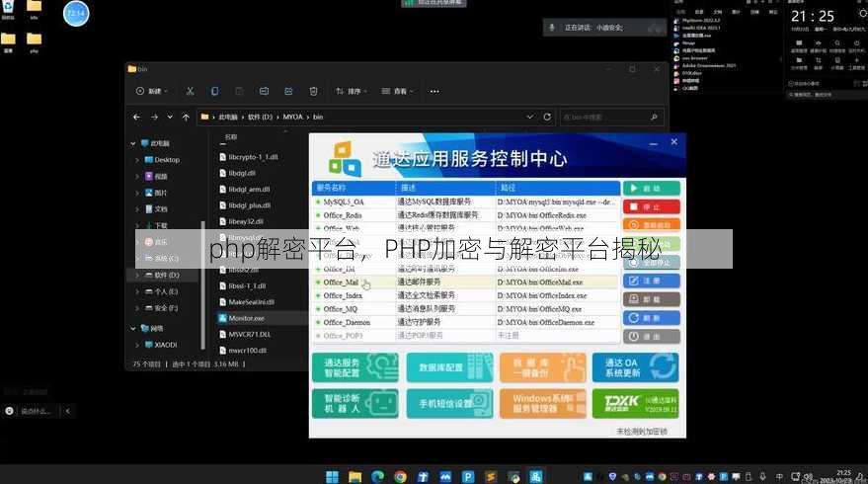Image resolution: width=868 pixels, height=484 pixels.
Task: Click the red 停止 stop service button
Action: 651,206
